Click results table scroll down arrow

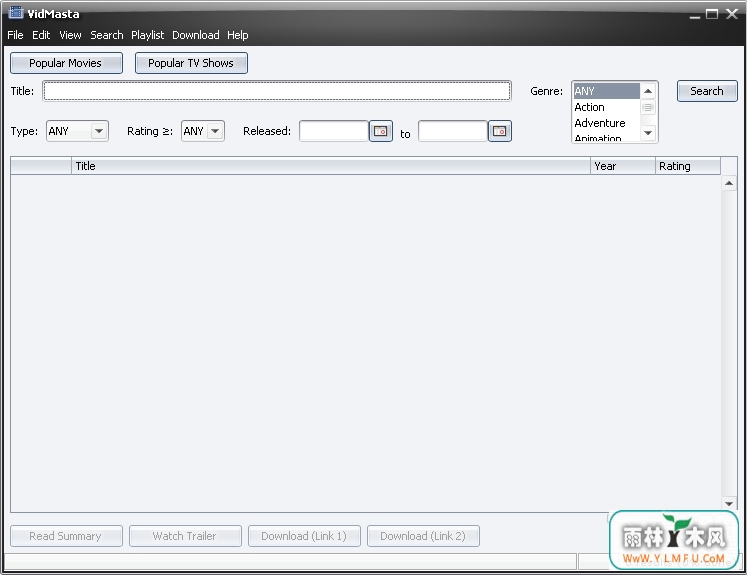click(729, 504)
